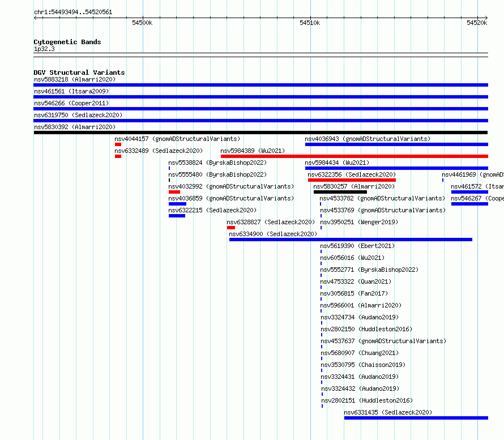The width and height of the screenshot is (504, 440).
Task: Select the blue nsv6331435 (Sedlazeck2020) bar
Action: tap(416, 418)
